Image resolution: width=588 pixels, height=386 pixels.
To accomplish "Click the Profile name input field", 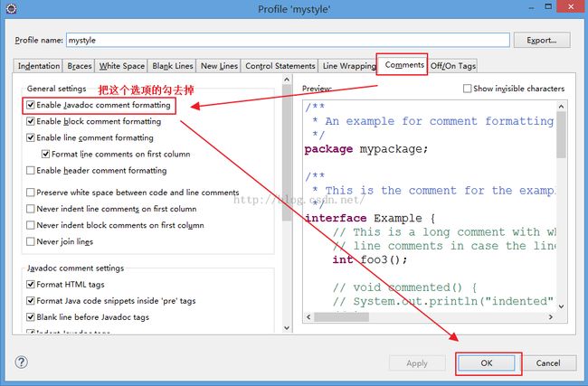I will coord(288,40).
